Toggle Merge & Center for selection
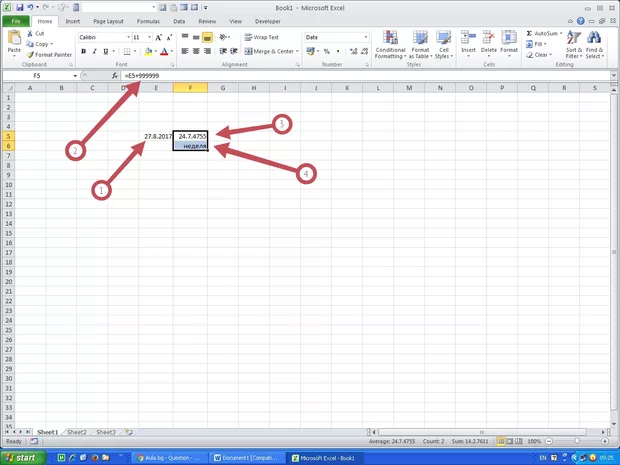This screenshot has width=620, height=465. pyautogui.click(x=269, y=51)
